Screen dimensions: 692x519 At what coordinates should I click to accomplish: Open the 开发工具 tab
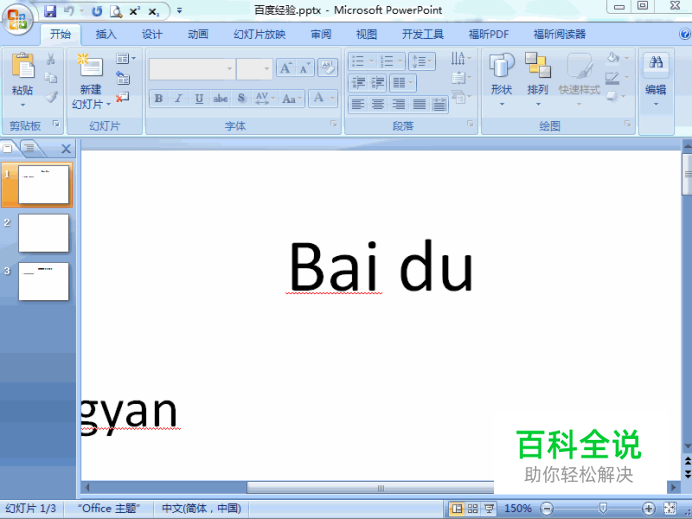coord(422,34)
